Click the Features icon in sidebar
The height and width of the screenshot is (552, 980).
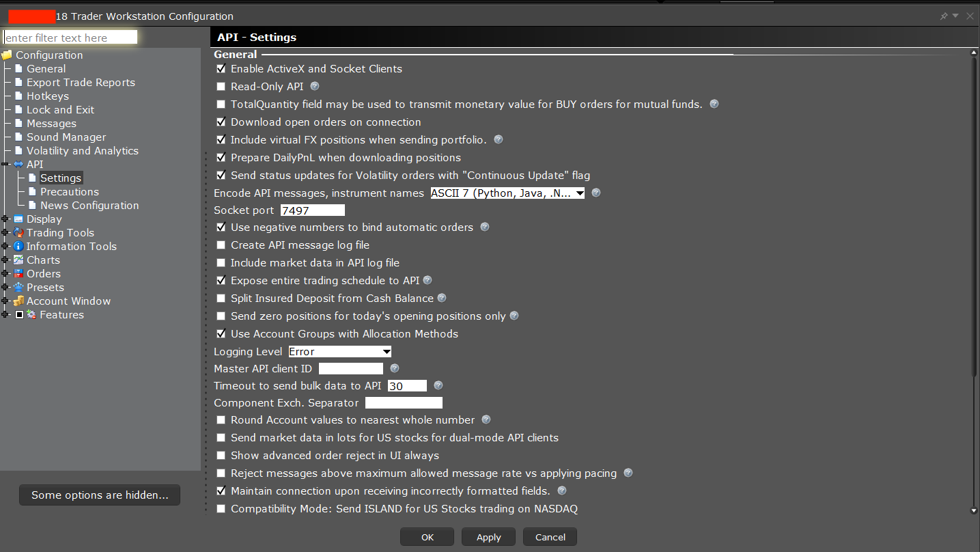tap(30, 314)
